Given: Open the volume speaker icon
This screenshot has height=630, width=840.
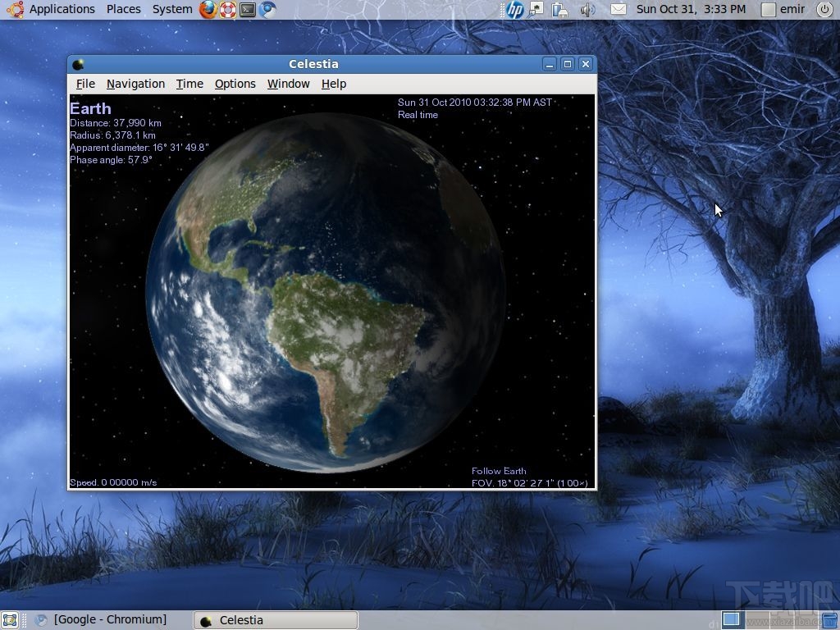Looking at the screenshot, I should pos(587,10).
